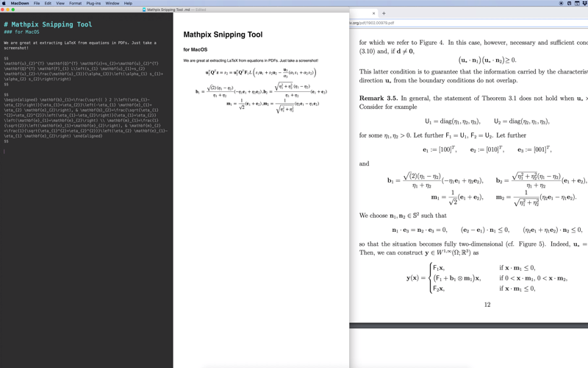Screen dimensions: 588x368
Task: Expand the Format menu
Action: pyautogui.click(x=76, y=3)
